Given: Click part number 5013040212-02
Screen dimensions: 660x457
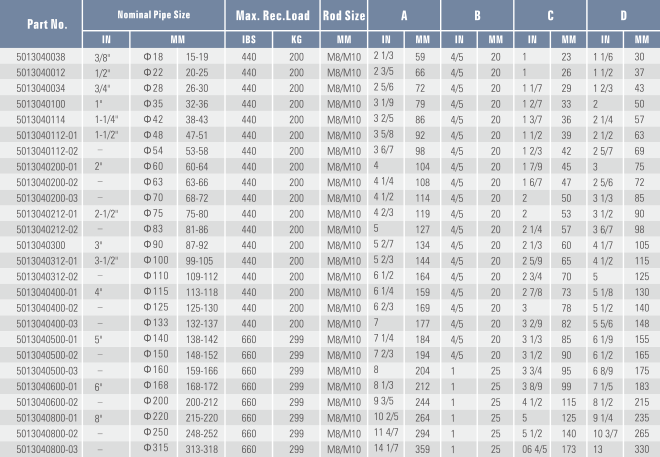Looking at the screenshot, I should pos(47,230).
